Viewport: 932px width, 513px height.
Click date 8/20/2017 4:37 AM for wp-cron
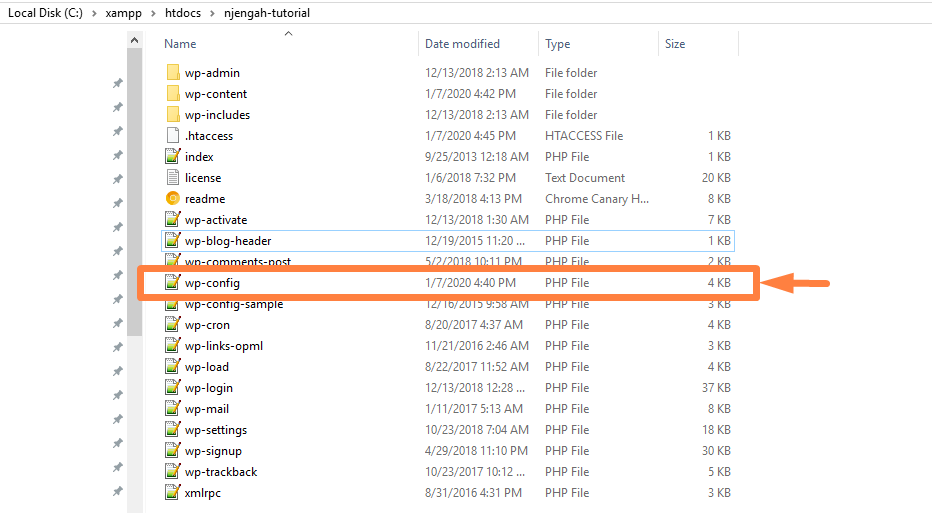tap(474, 325)
